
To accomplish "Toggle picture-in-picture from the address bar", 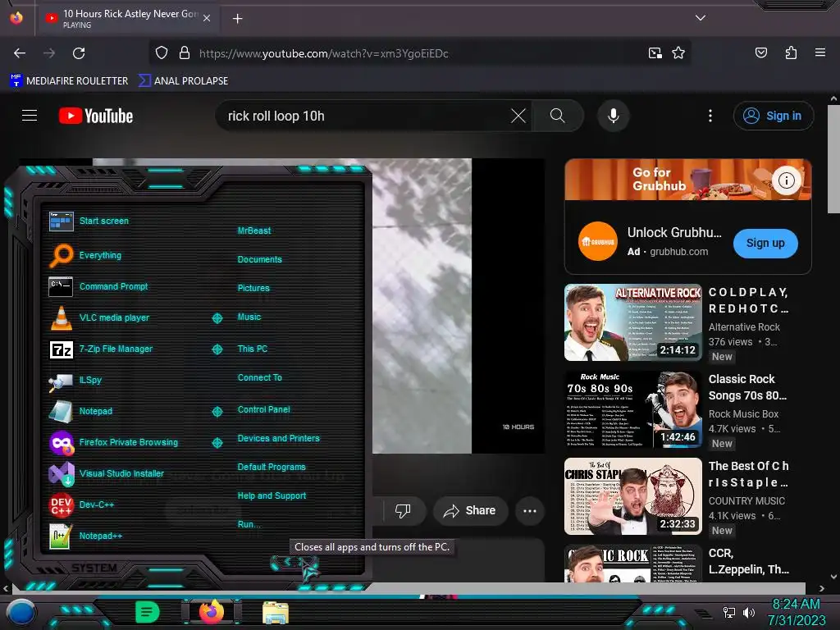I will (x=655, y=53).
